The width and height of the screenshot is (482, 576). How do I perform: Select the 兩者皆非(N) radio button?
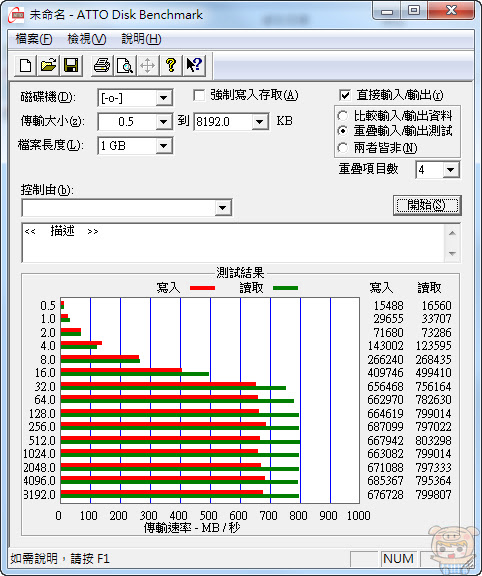click(x=342, y=148)
